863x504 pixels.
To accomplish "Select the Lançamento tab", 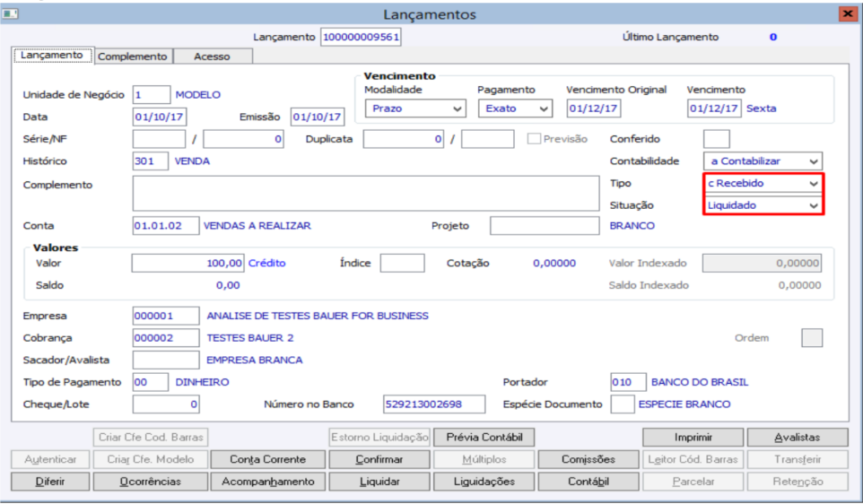I will pyautogui.click(x=52, y=55).
